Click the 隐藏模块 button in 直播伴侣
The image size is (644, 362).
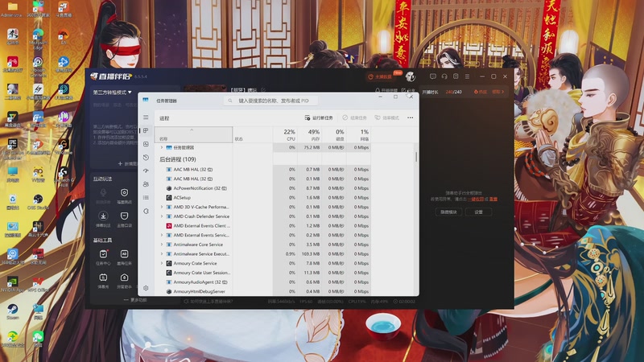[x=448, y=212]
